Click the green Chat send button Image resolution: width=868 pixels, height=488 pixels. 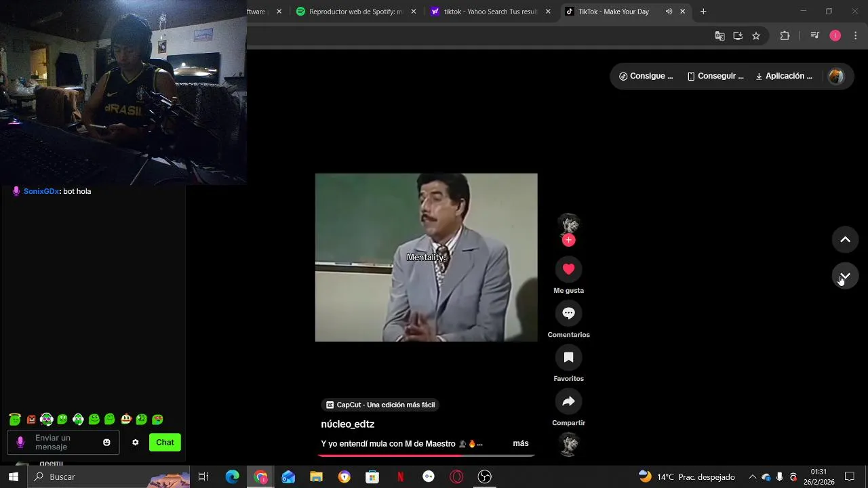(x=165, y=443)
